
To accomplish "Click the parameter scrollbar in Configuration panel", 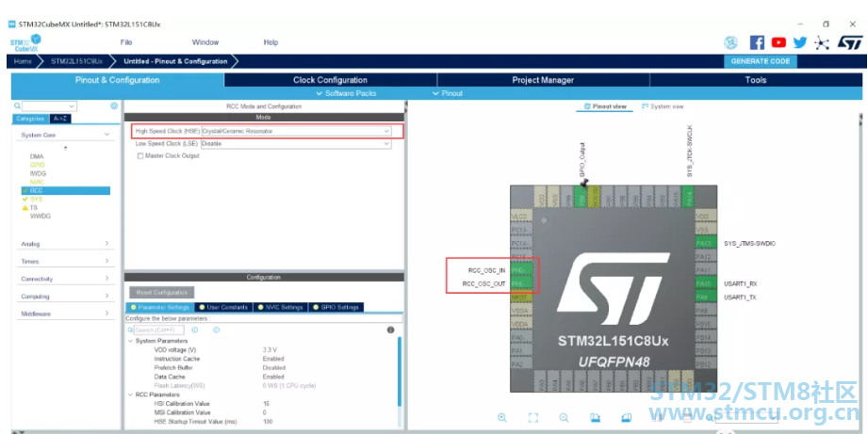I will (400, 371).
